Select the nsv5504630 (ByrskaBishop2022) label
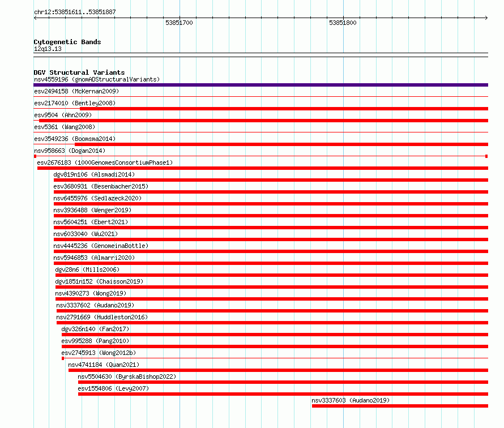 coord(127,376)
